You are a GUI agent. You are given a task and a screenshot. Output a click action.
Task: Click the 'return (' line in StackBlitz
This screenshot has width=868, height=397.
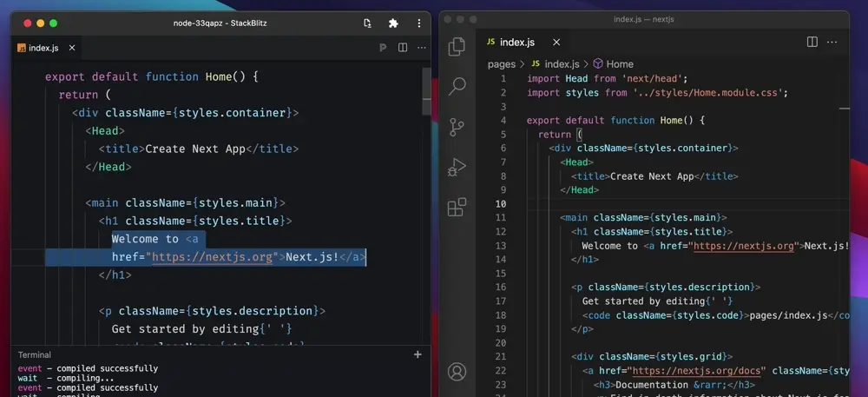coord(85,95)
